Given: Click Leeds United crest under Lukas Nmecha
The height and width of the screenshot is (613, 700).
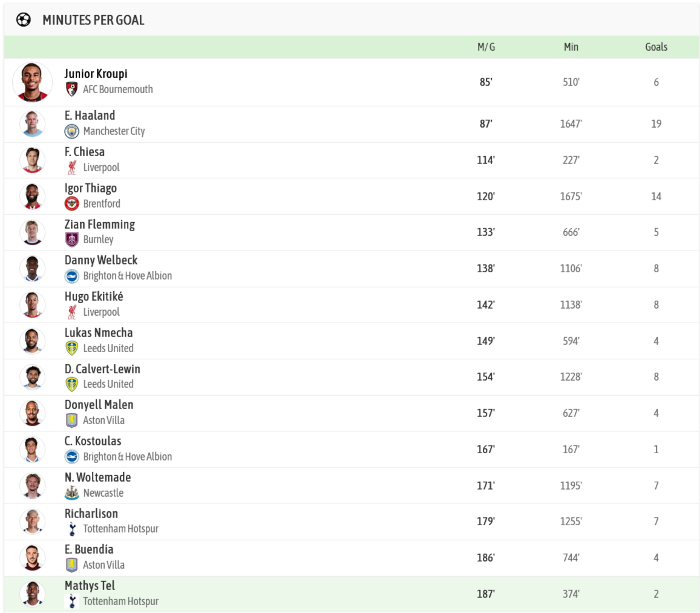Looking at the screenshot, I should click(72, 348).
